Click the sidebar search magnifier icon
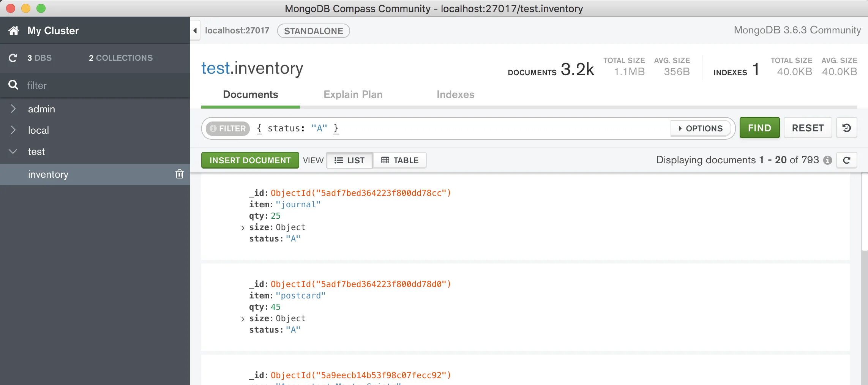This screenshot has width=868, height=385. point(13,85)
